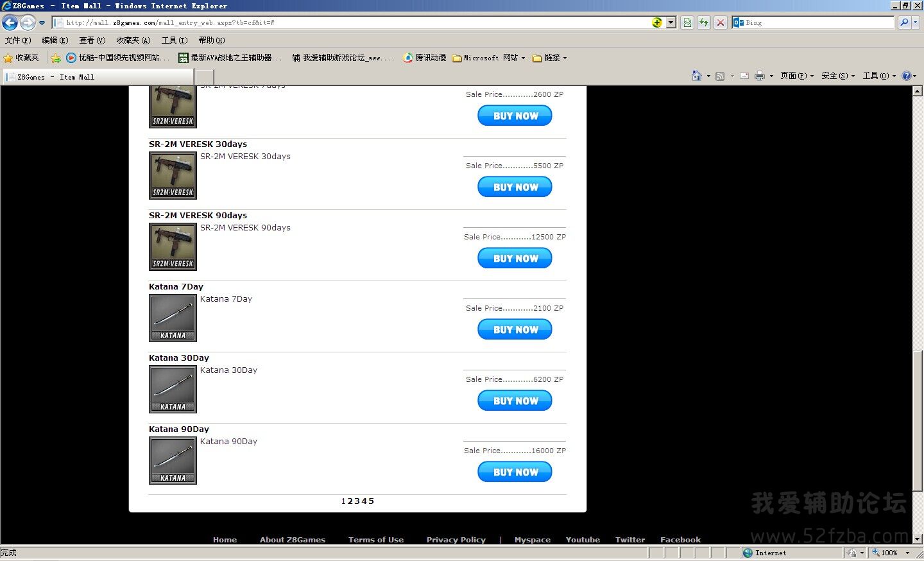Viewport: 924px width, 561px height.
Task: Open the 工具(T) menu in menu bar
Action: [175, 40]
